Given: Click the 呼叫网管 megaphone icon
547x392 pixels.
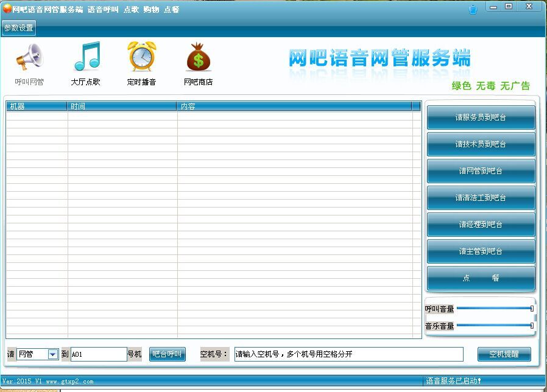Looking at the screenshot, I should click(29, 57).
